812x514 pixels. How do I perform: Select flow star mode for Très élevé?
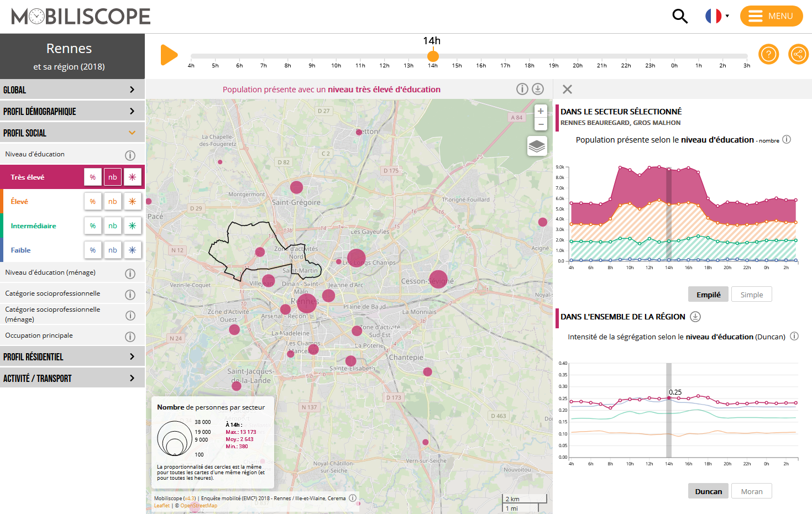click(133, 177)
